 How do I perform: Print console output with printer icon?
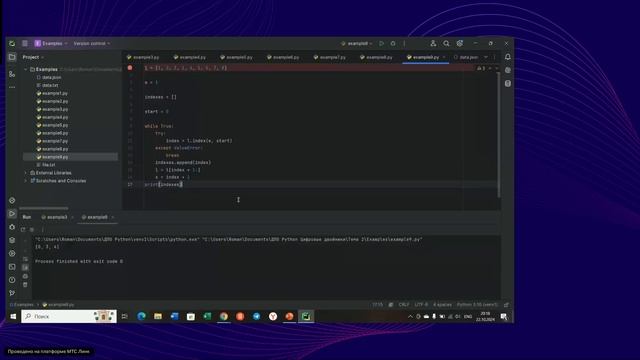click(x=25, y=276)
